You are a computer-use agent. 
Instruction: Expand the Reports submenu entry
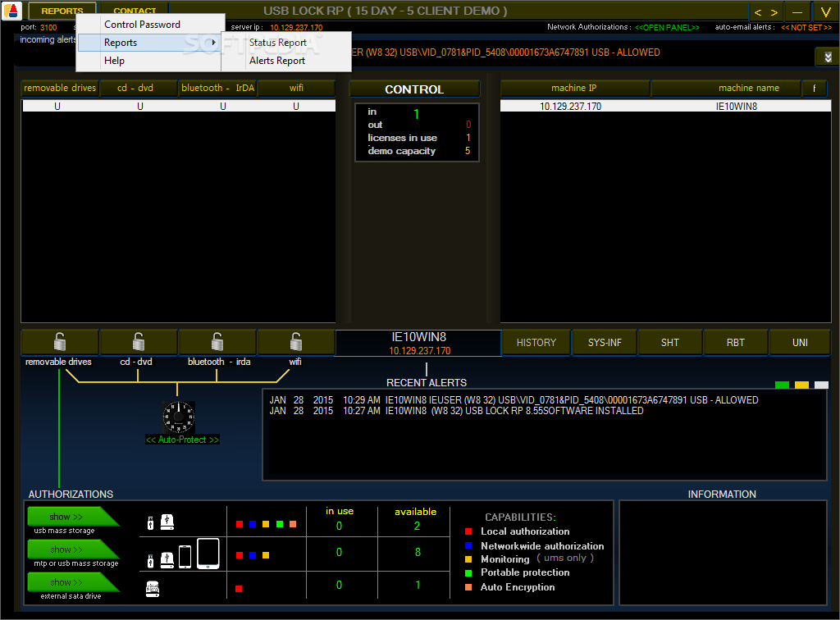pyautogui.click(x=149, y=43)
